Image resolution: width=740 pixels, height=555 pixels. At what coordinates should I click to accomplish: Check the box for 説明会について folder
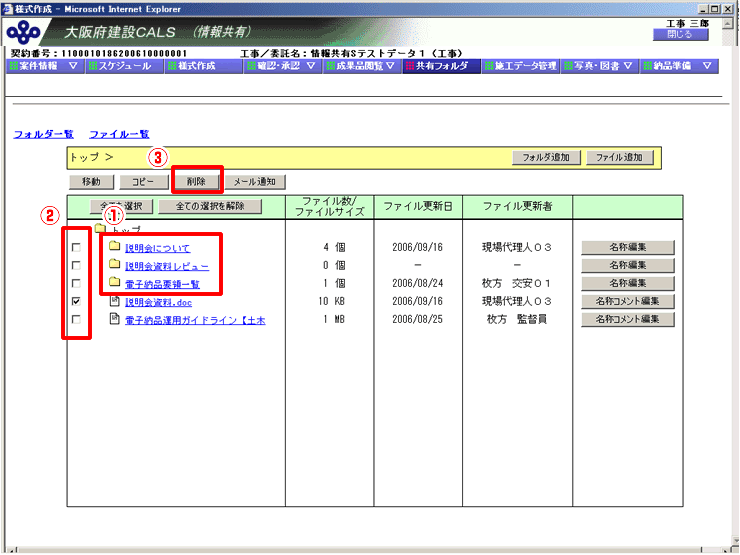coord(76,247)
